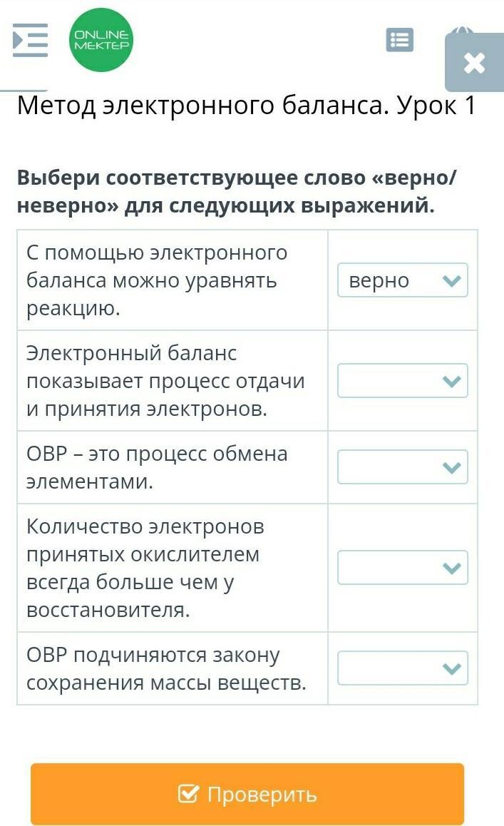The image size is (504, 826).
Task: Click the lesson title 'Метод электронного баланса'
Action: point(246,106)
